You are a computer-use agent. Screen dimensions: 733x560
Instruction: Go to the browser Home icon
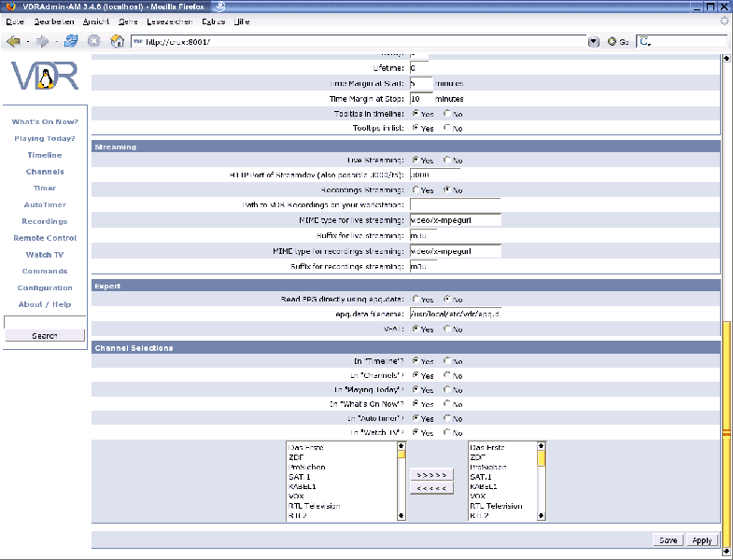[117, 41]
